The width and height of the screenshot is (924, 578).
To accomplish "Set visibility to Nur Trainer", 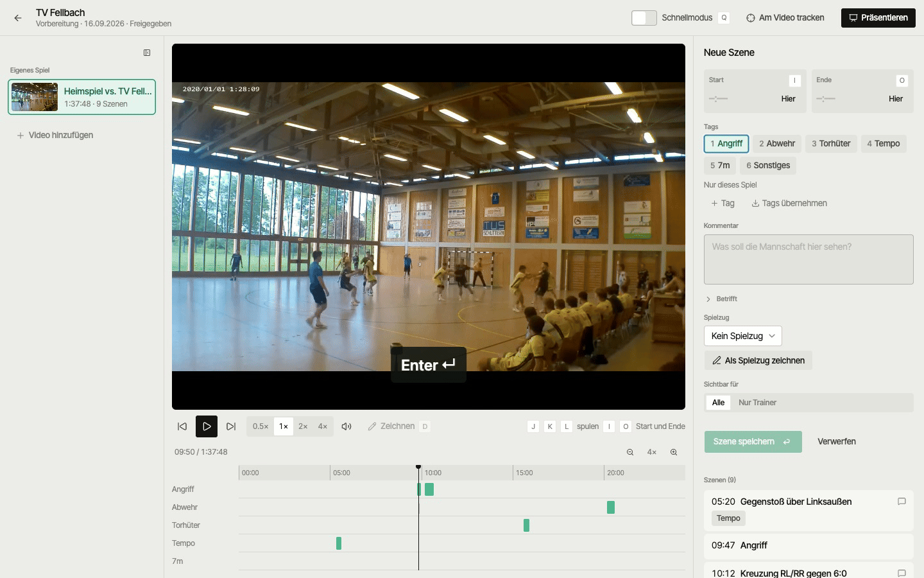I will (757, 403).
